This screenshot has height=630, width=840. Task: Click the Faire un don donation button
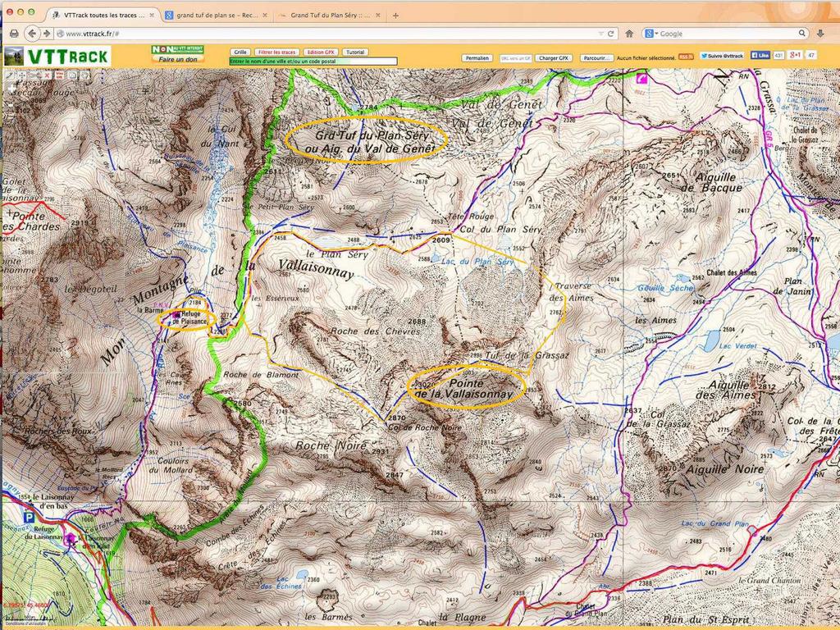point(177,59)
